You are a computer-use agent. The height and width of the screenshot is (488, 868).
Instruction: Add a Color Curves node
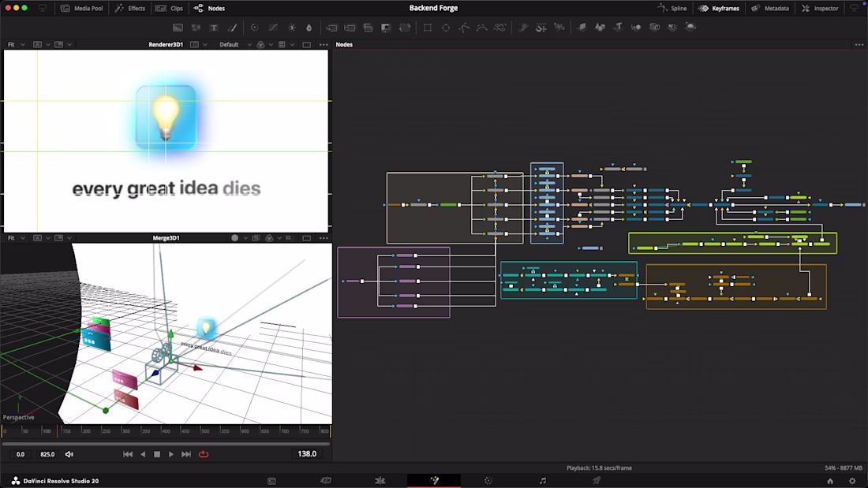click(x=273, y=27)
